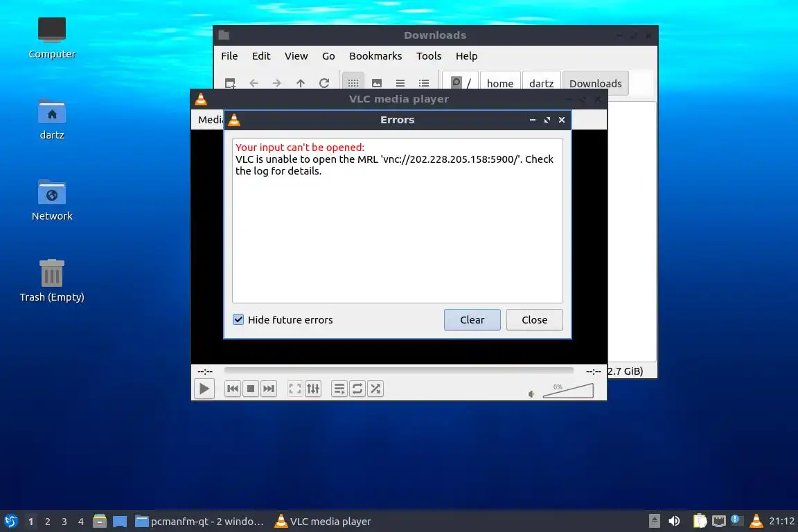Open update notifier tray icon

click(x=737, y=520)
